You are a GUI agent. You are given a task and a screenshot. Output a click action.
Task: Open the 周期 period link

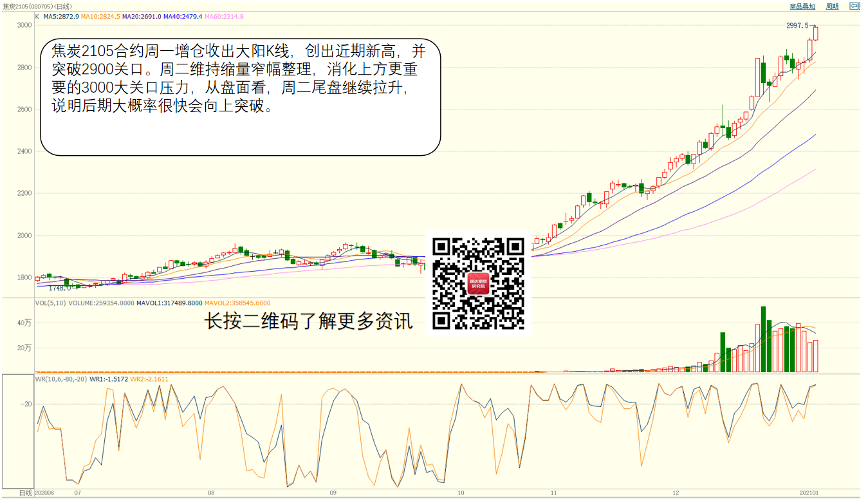(x=832, y=6)
